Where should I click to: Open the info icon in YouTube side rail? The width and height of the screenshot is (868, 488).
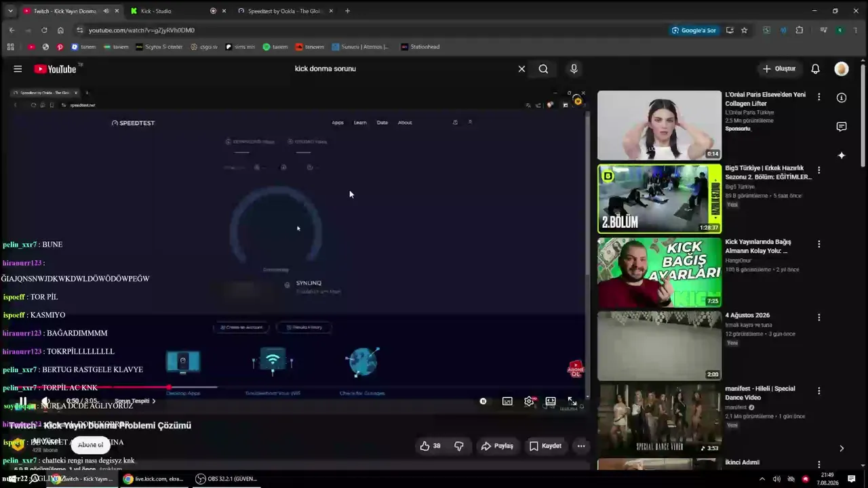point(842,98)
